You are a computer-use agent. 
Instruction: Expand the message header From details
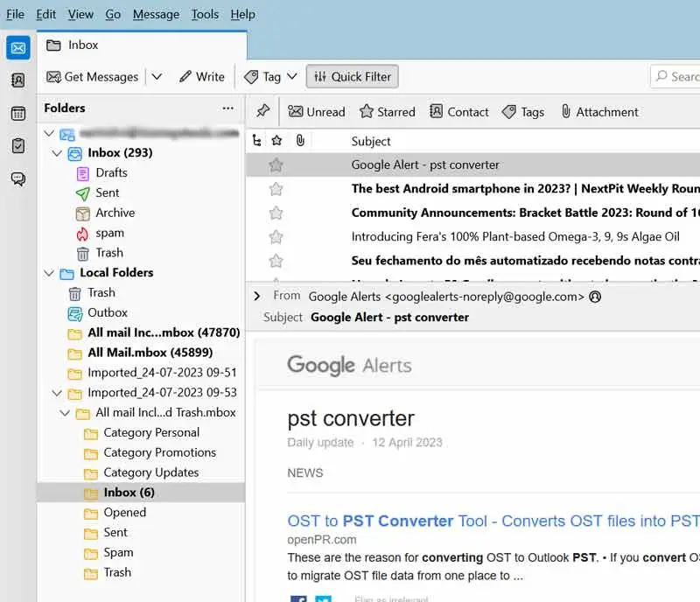coord(257,296)
